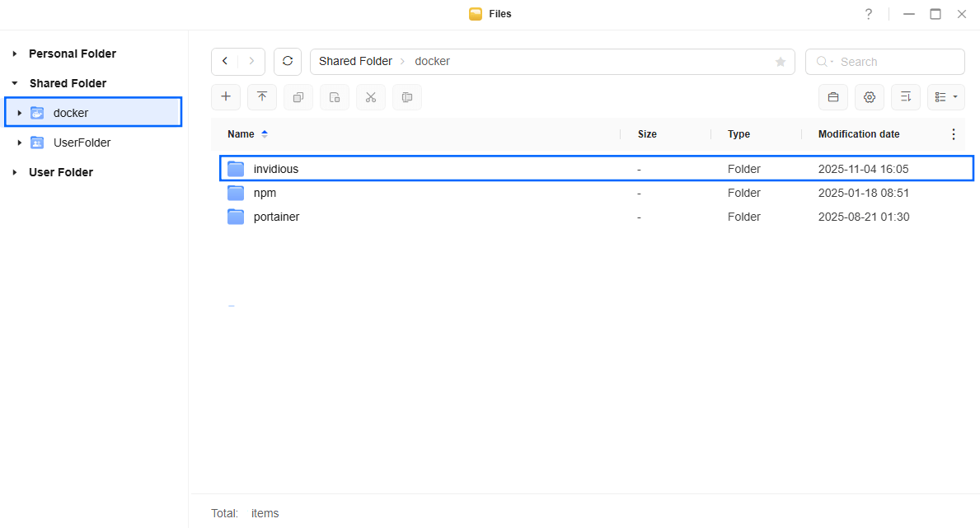The height and width of the screenshot is (528, 980).
Task: Click the copy icon in the toolbar
Action: [298, 97]
